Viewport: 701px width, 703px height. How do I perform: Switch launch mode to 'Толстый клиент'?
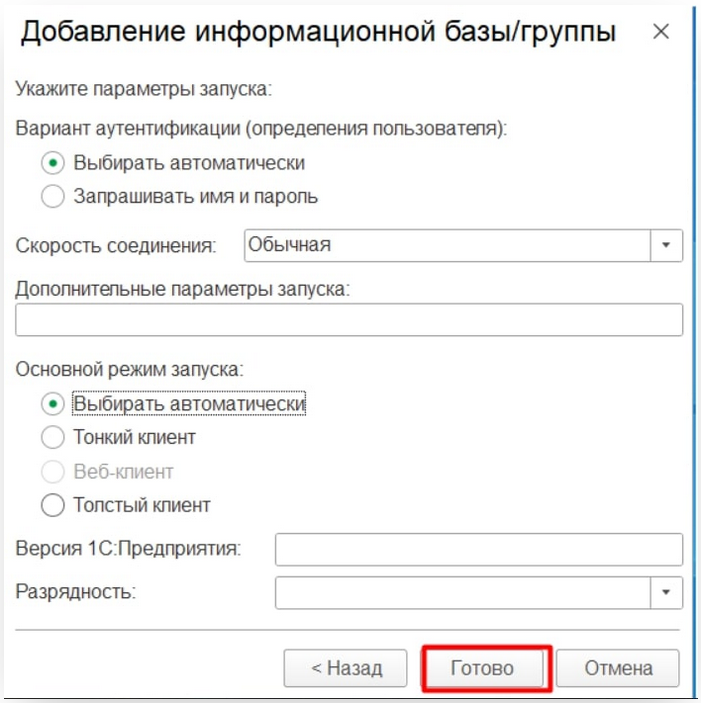point(53,505)
